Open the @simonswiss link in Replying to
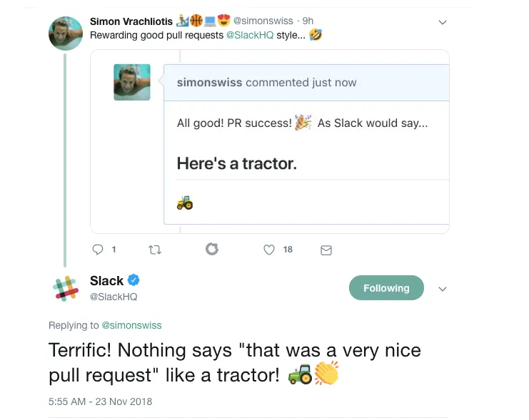This screenshot has height=420, width=529. [x=131, y=325]
